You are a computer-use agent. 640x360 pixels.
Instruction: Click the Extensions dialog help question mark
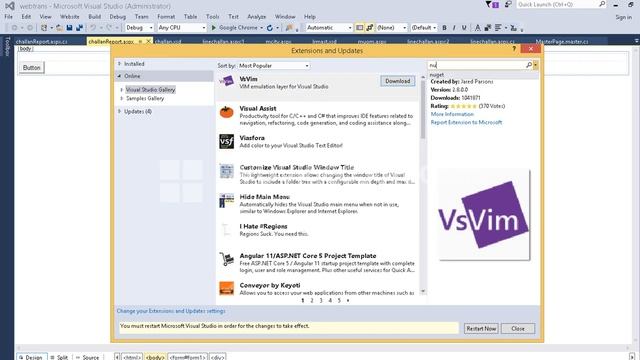click(x=514, y=49)
